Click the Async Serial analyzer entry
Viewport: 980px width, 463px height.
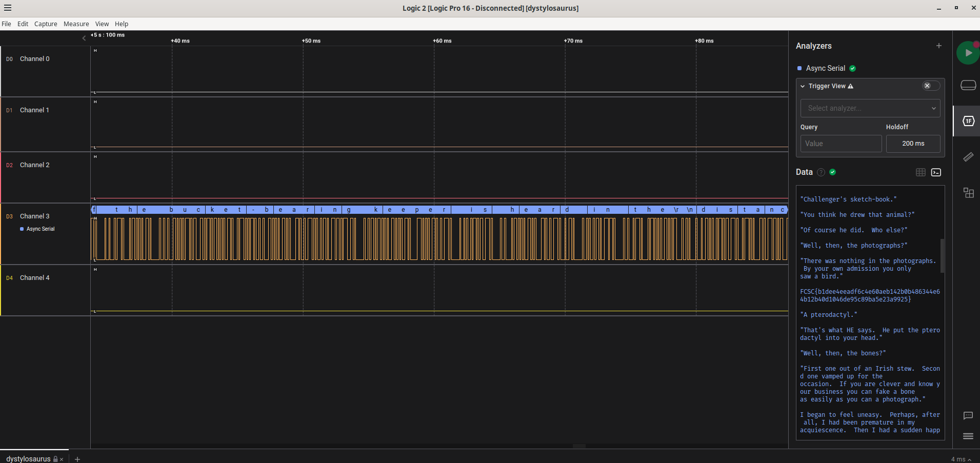[825, 68]
